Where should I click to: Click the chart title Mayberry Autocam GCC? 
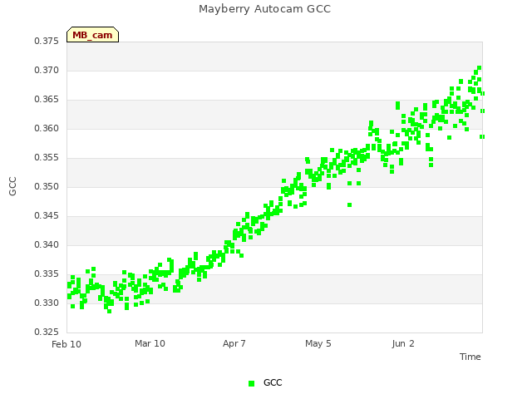click(264, 9)
